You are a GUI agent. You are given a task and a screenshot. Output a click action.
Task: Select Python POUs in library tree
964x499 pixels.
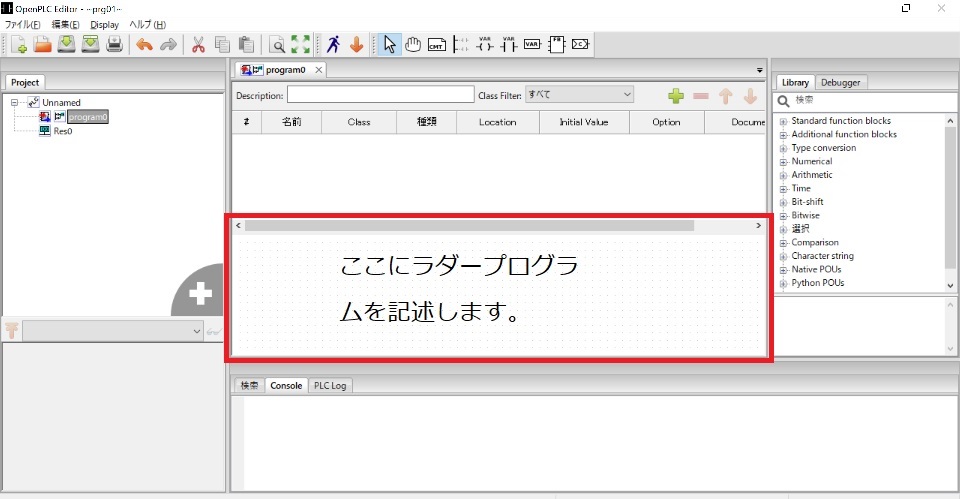[x=818, y=283]
